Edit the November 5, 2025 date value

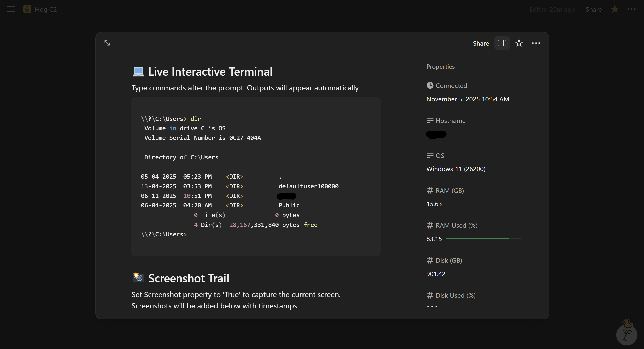click(468, 99)
